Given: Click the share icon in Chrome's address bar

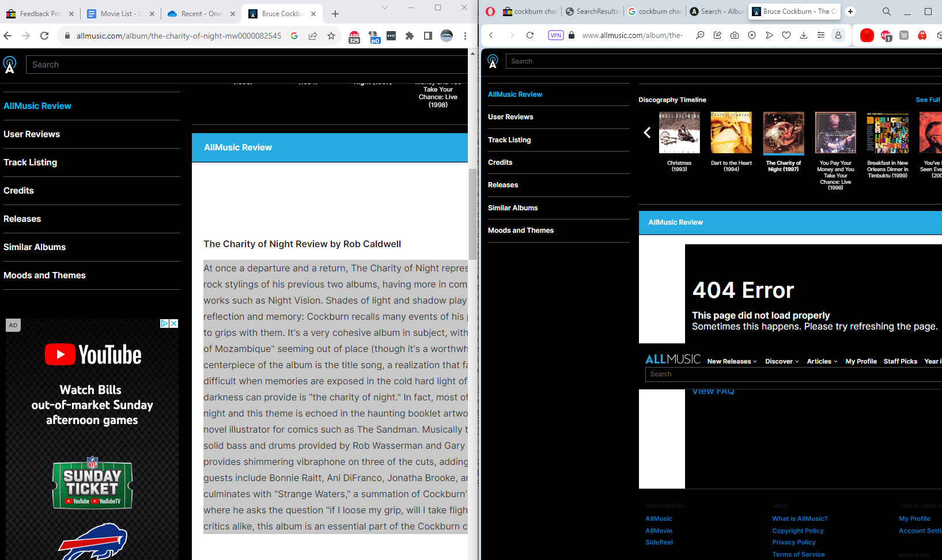Looking at the screenshot, I should pos(313,36).
